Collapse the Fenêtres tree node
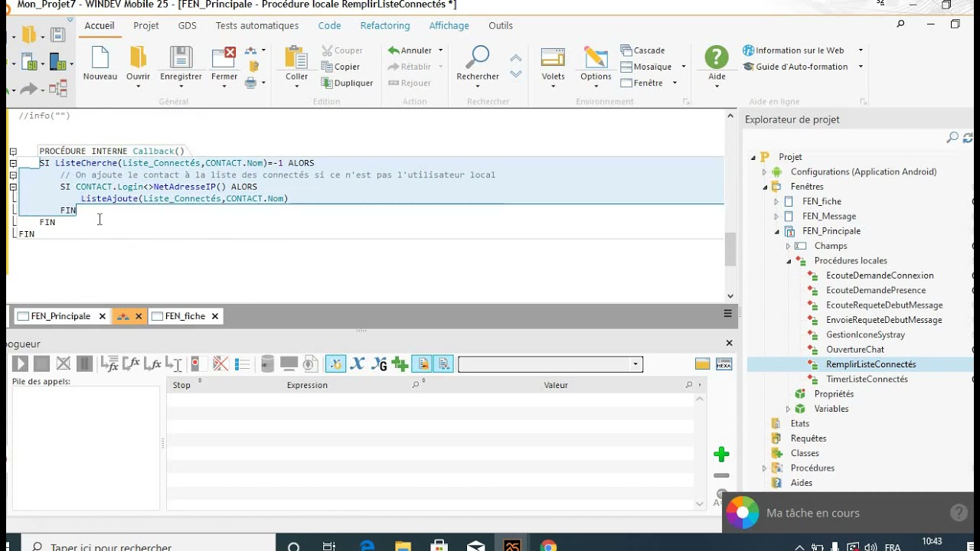The width and height of the screenshot is (980, 551). pos(764,187)
